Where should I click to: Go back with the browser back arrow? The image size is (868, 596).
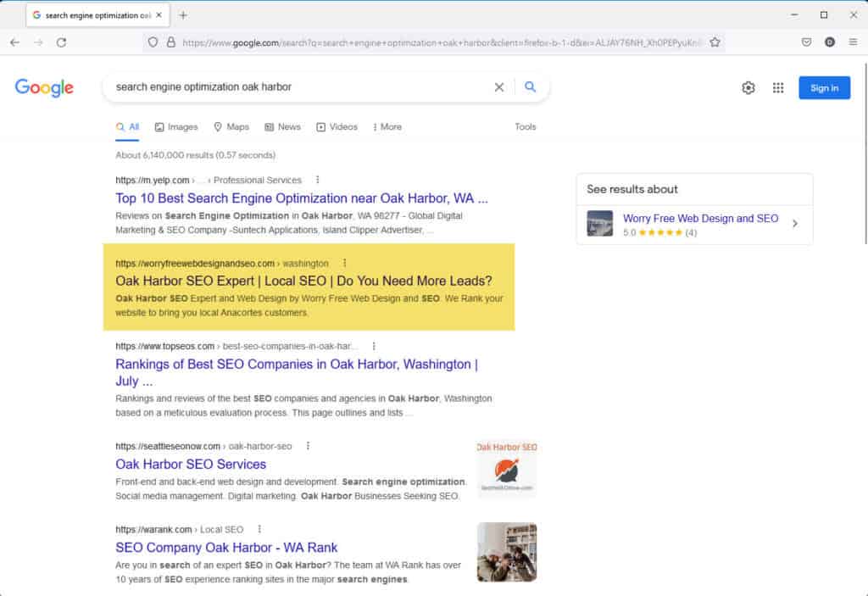coord(15,42)
